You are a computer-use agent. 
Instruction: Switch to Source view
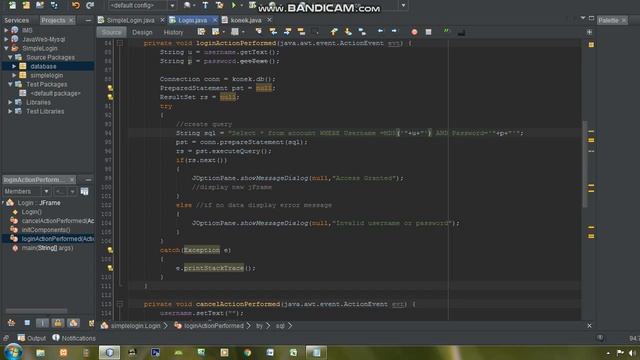click(111, 32)
